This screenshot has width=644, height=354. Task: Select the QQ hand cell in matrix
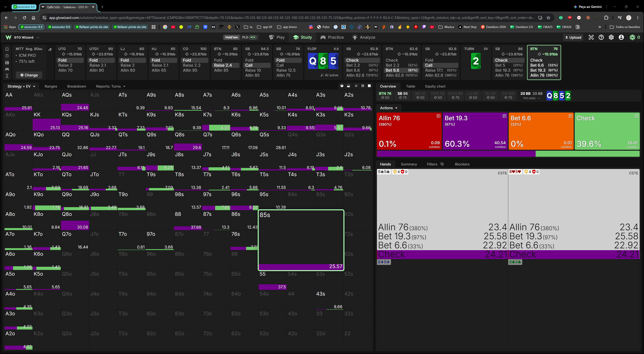pyautogui.click(x=75, y=141)
